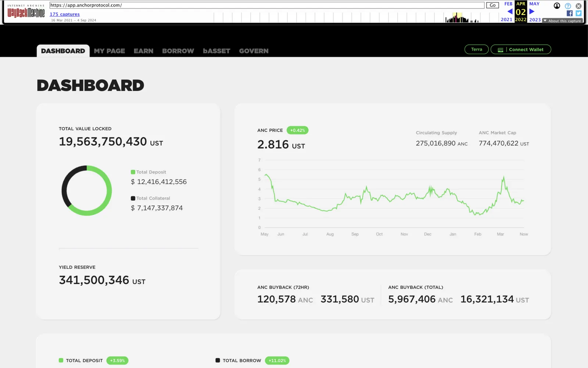588x368 pixels.
Task: Open the Wayback help question icon
Action: point(568,6)
